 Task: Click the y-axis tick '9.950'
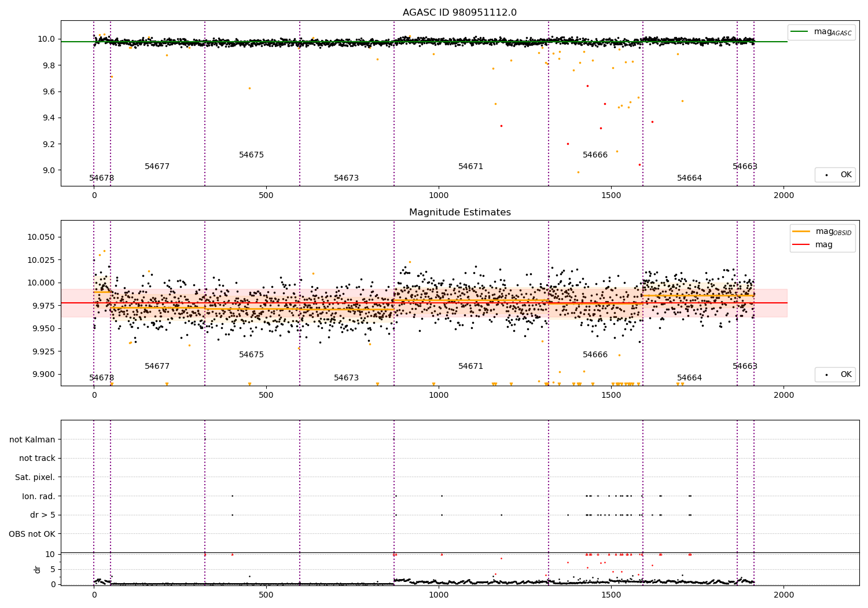[x=43, y=328]
